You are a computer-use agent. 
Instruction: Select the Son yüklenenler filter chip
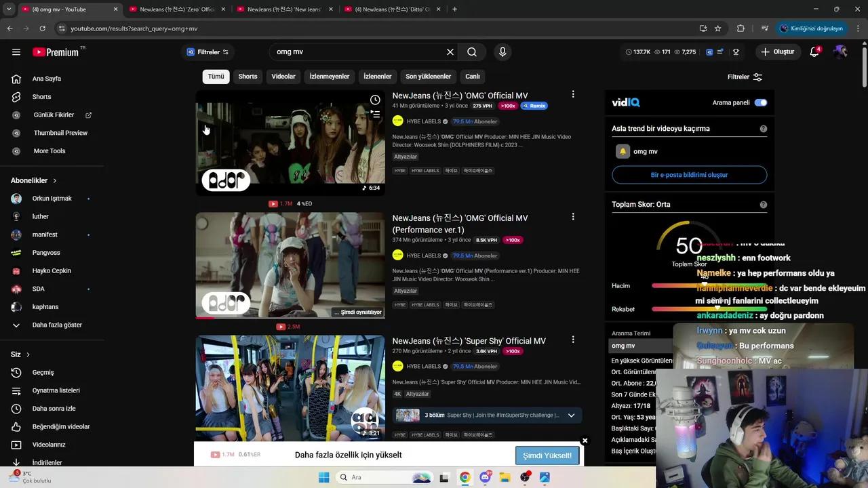(428, 77)
